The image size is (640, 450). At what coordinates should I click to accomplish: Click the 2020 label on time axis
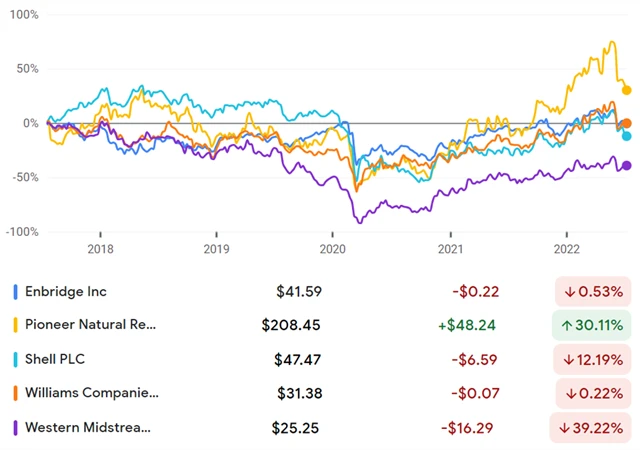pyautogui.click(x=332, y=249)
